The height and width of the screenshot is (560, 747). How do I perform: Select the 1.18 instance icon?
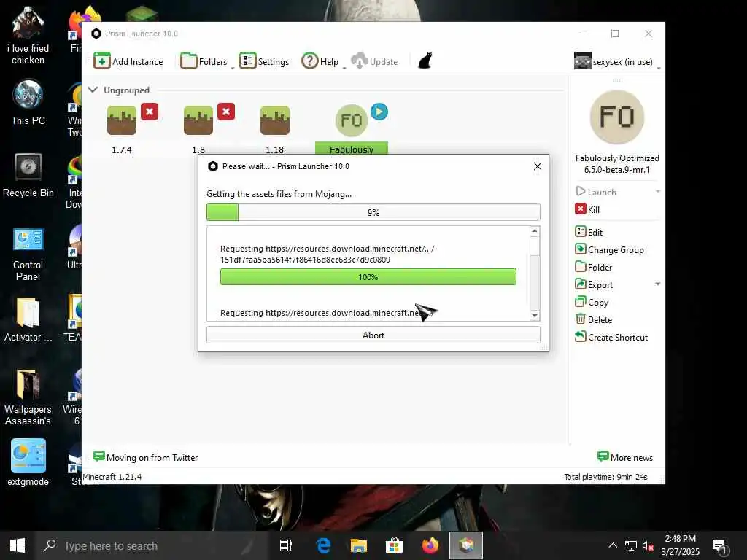(x=275, y=120)
